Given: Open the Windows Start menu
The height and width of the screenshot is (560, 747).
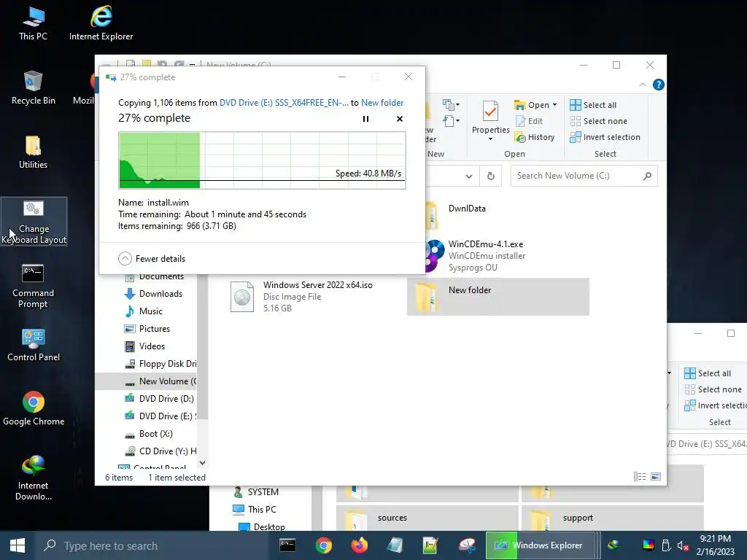Looking at the screenshot, I should pyautogui.click(x=18, y=545).
